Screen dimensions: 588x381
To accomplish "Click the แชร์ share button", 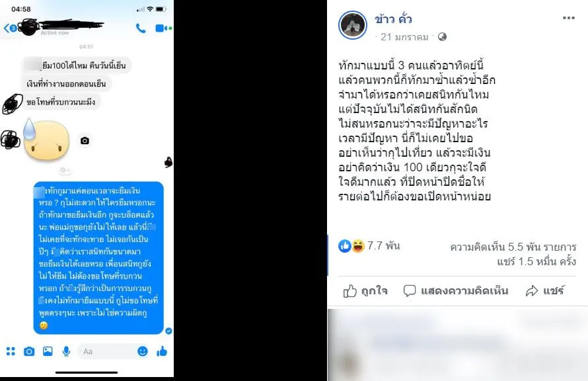I will (x=545, y=291).
